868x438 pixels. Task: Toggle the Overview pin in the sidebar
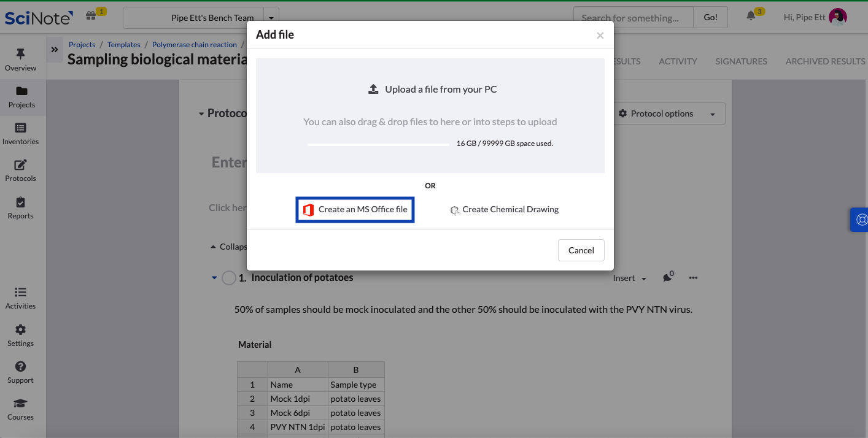point(21,58)
